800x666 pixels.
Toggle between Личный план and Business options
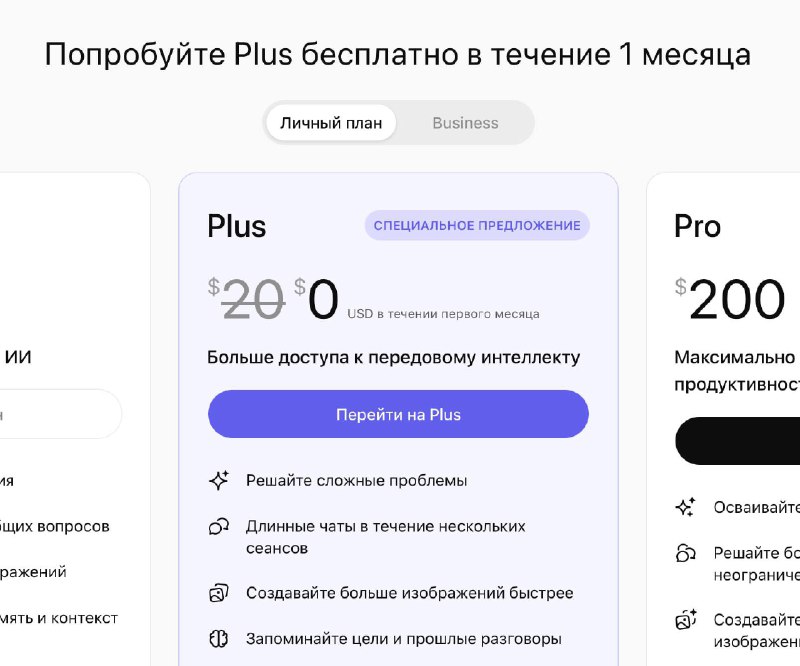coord(398,122)
